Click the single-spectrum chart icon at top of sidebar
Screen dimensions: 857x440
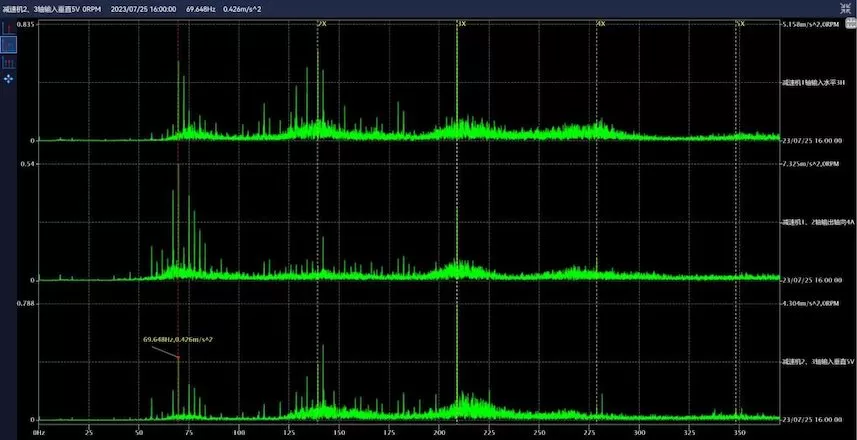coord(9,28)
